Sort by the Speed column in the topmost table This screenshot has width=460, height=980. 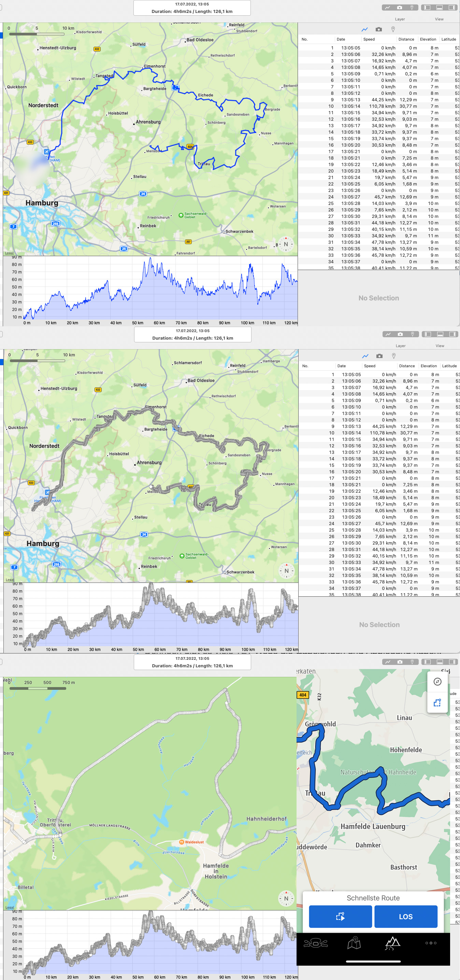[369, 39]
